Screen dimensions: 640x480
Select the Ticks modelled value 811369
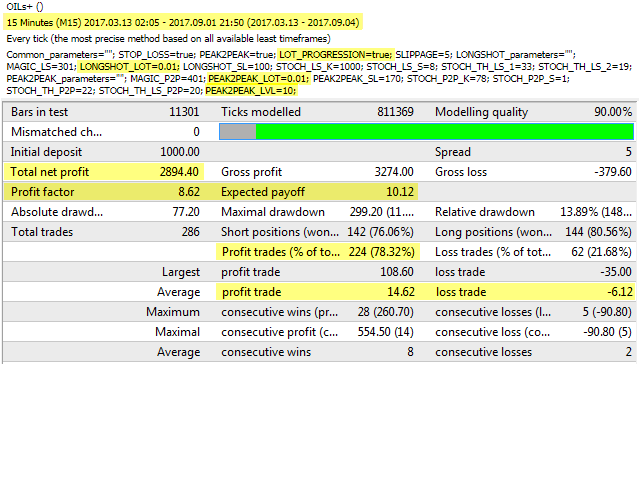tap(395, 112)
